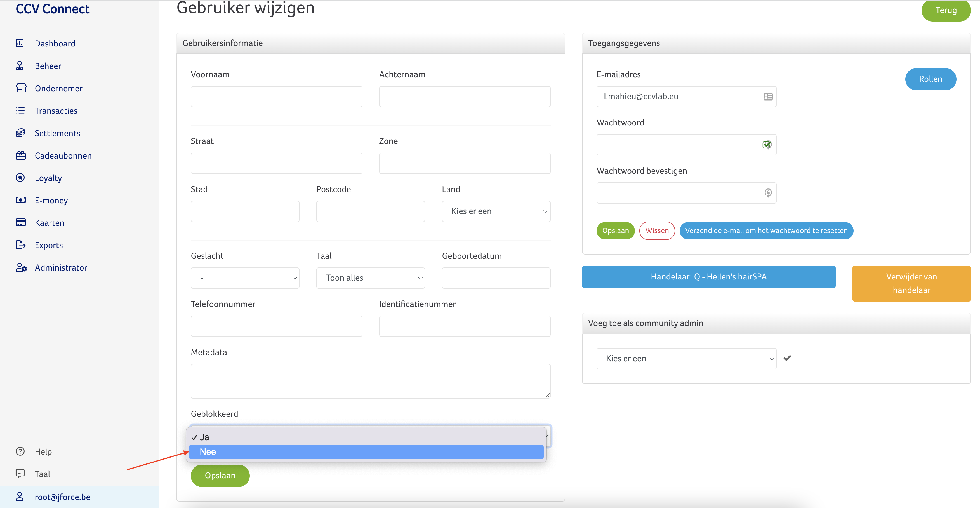Click 'Verwijder van handelaar' orange button

(911, 283)
